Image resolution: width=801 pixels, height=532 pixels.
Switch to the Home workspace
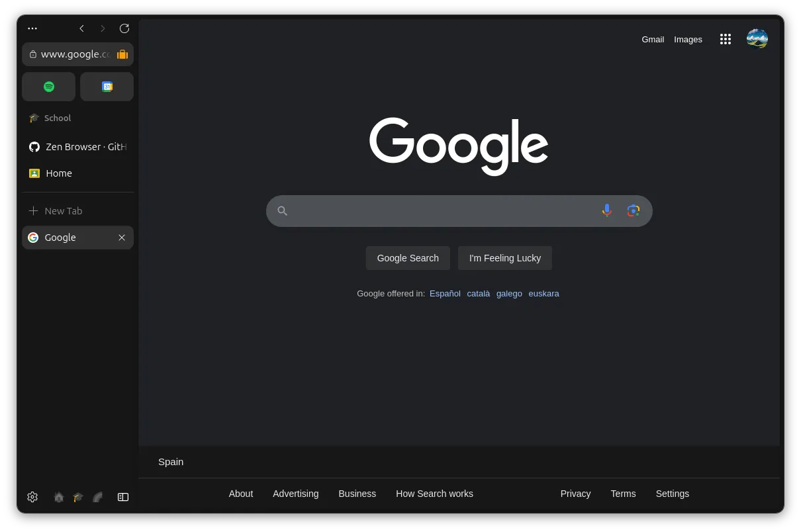point(58,497)
